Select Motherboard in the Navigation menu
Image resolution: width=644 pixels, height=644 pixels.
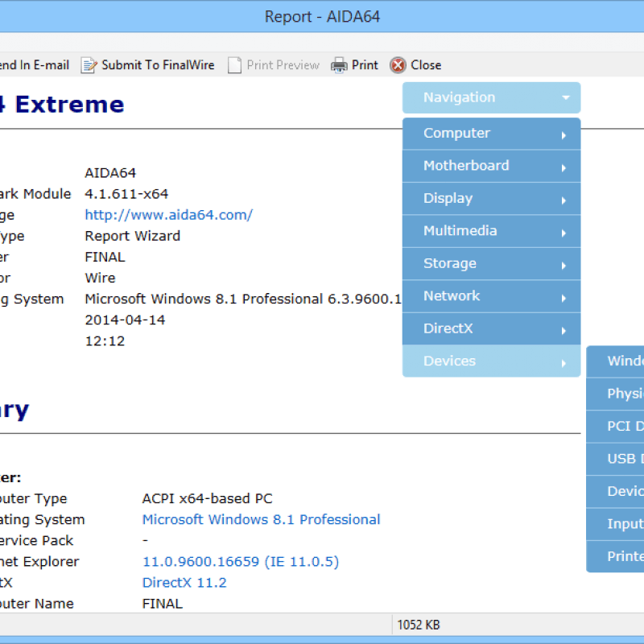click(x=467, y=166)
